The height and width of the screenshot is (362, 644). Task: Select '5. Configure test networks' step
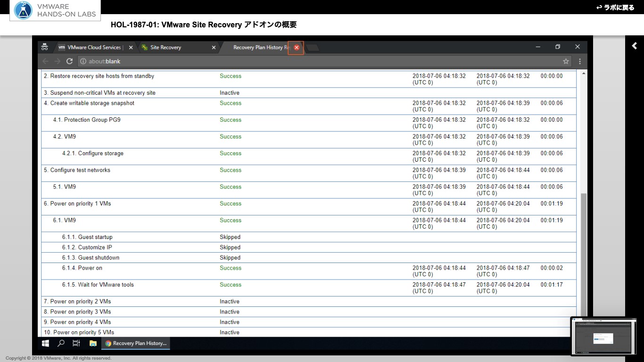[309, 173]
